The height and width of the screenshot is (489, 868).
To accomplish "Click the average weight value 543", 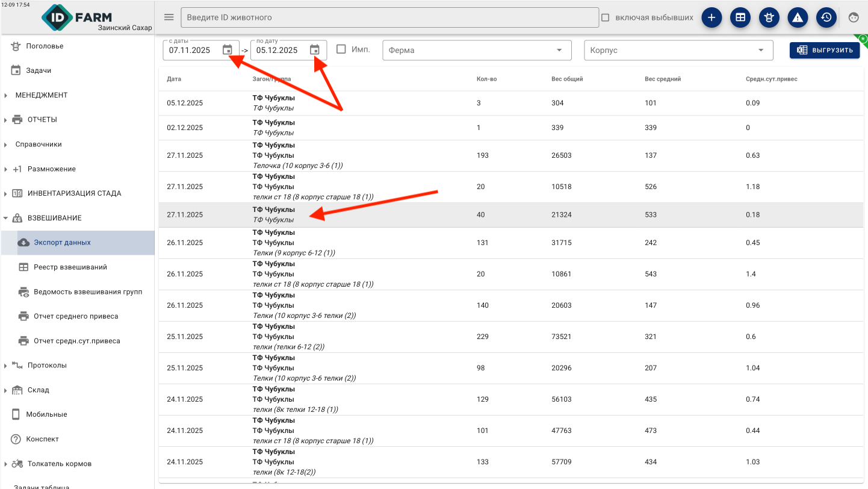I will tap(651, 274).
